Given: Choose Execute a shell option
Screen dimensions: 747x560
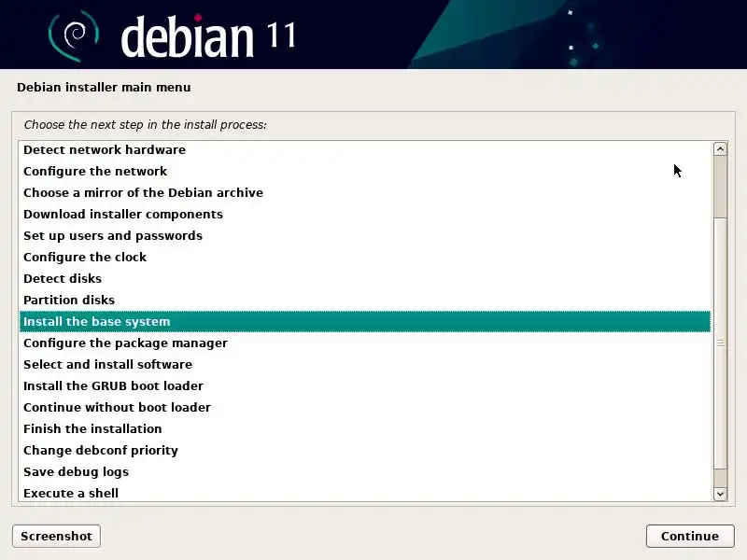Looking at the screenshot, I should coord(365,493).
